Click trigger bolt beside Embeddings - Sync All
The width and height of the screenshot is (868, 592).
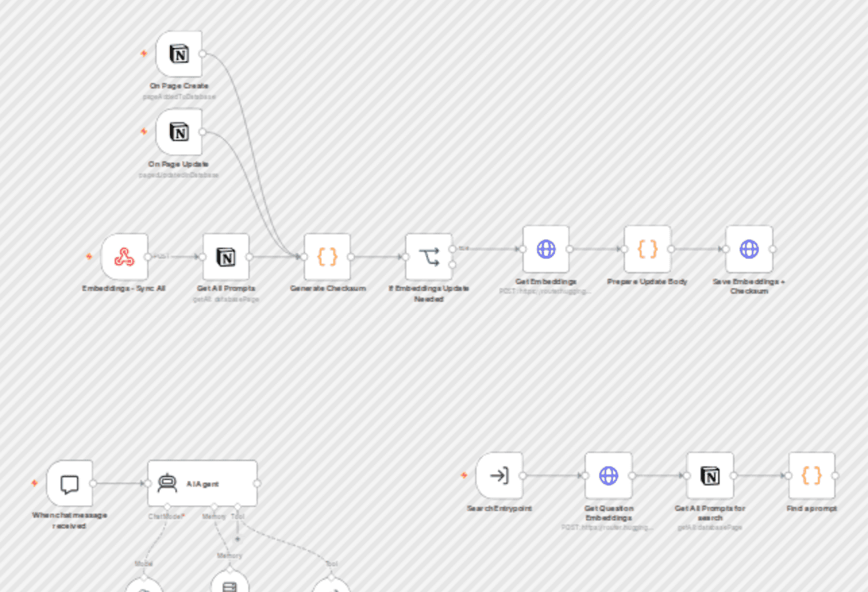click(89, 257)
